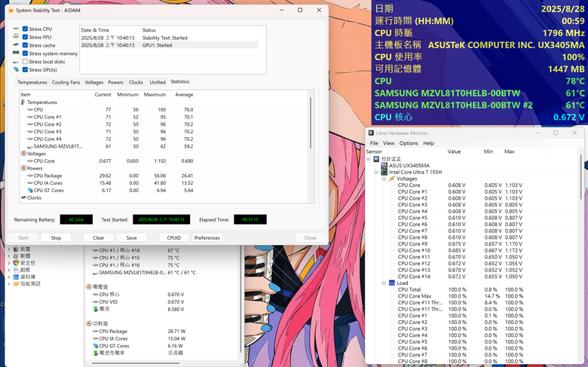
Task: Click the Stop button in AIDA64
Action: (x=56, y=237)
